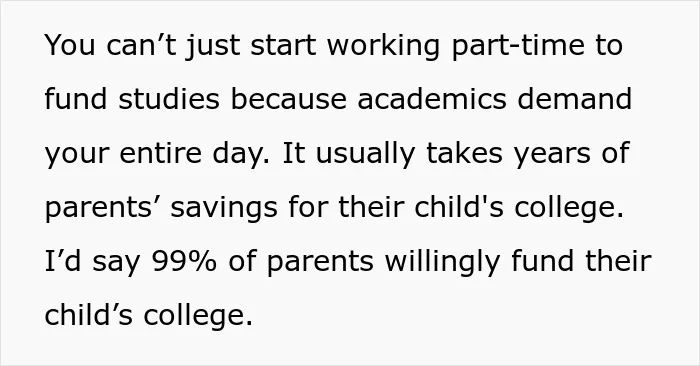Click the word "studies"
700x366 pixels.
(x=169, y=99)
